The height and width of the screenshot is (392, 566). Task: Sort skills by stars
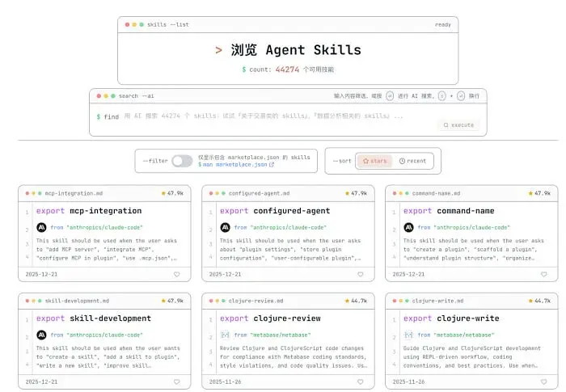(374, 161)
